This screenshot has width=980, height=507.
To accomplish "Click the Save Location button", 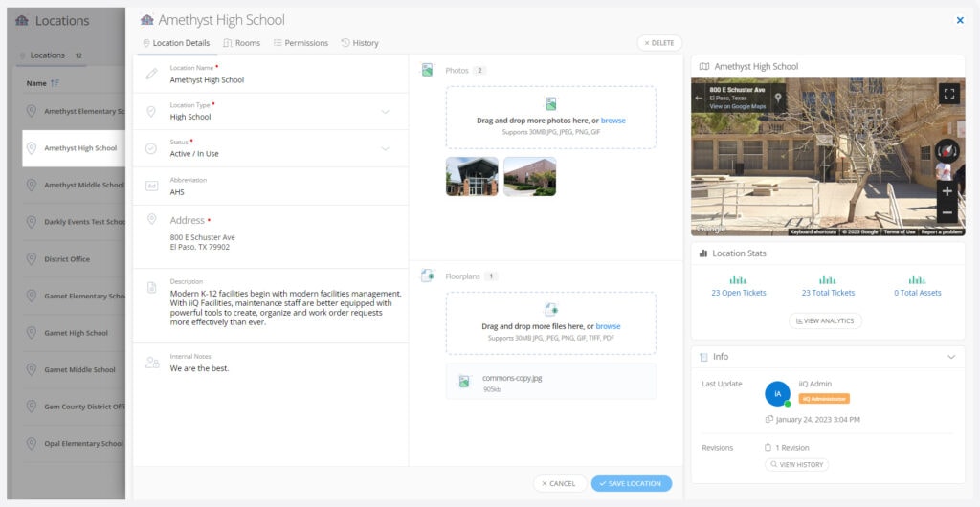I will tap(632, 483).
